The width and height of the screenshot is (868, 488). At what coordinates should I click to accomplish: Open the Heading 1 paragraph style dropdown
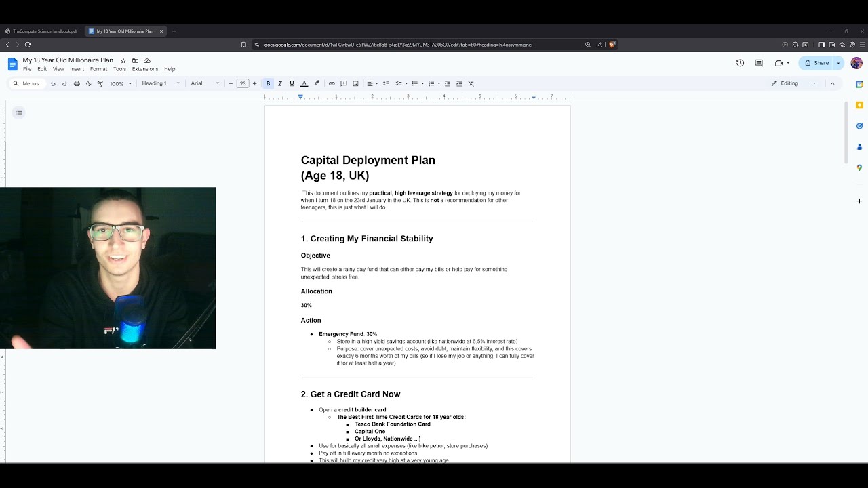pyautogui.click(x=161, y=83)
